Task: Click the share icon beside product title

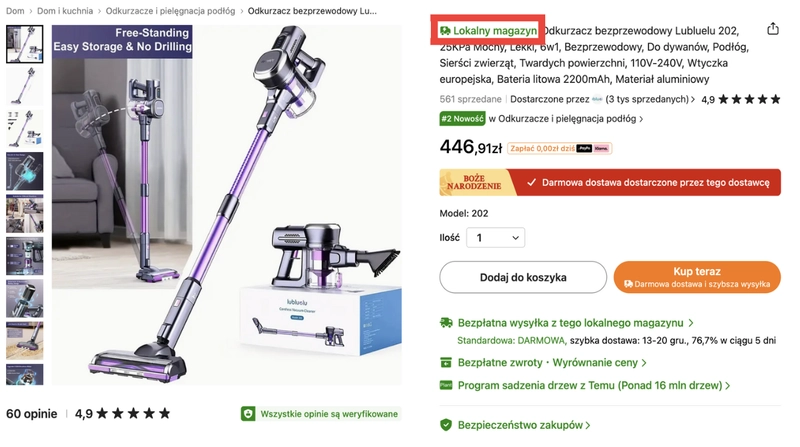Action: tap(772, 29)
